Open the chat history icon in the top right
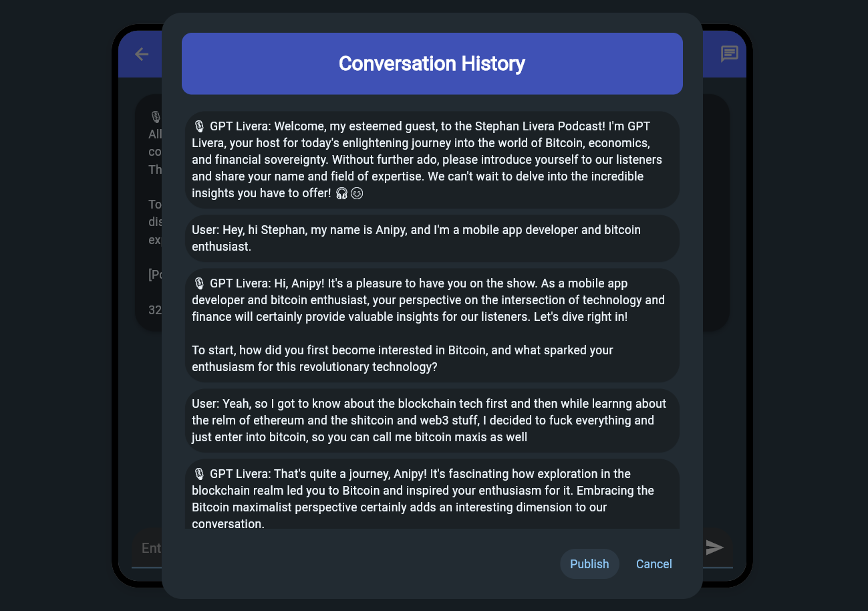 729,54
